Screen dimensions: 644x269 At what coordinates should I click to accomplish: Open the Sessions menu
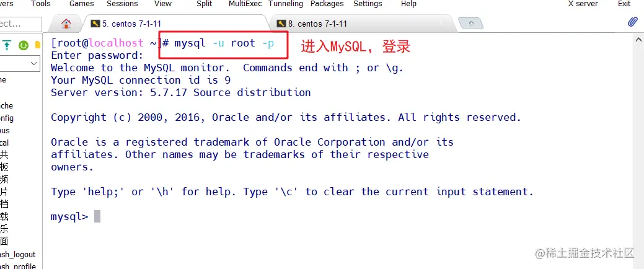tap(122, 4)
